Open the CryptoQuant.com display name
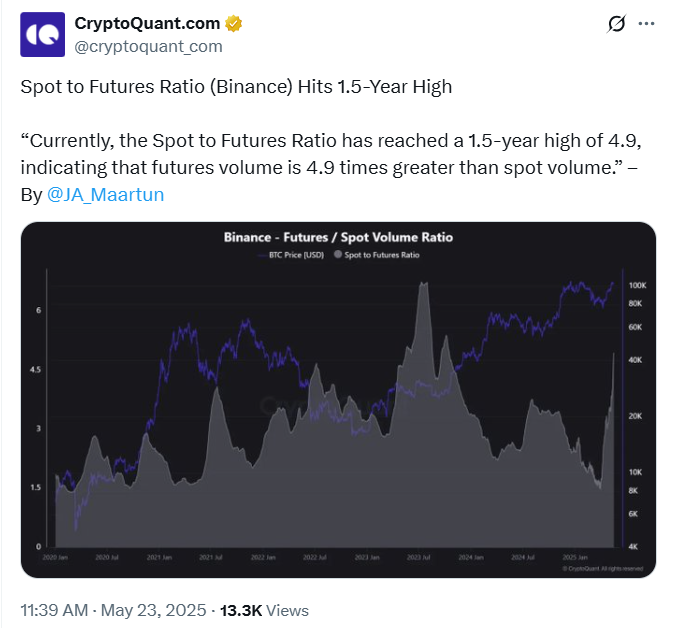This screenshot has width=673, height=628. 147,23
